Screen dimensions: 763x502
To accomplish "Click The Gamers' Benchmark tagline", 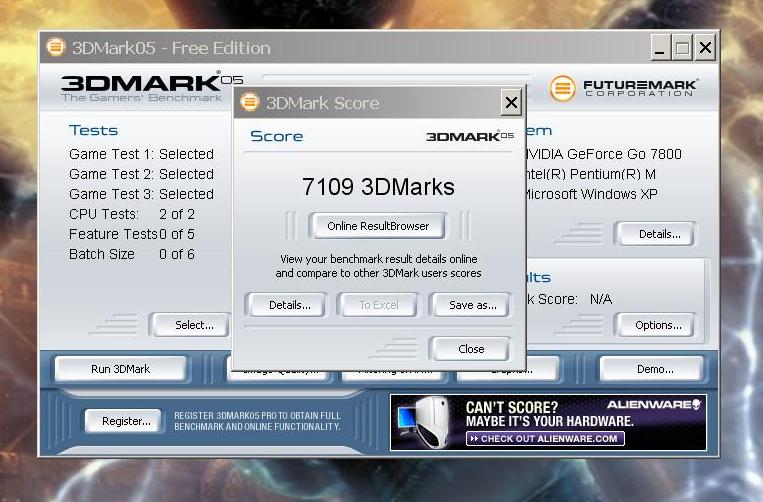I will point(142,98).
